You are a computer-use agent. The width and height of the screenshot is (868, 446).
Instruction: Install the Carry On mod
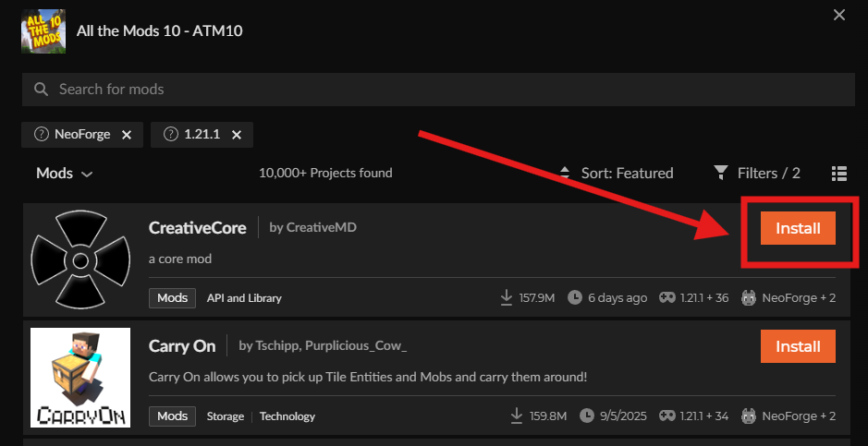(798, 346)
